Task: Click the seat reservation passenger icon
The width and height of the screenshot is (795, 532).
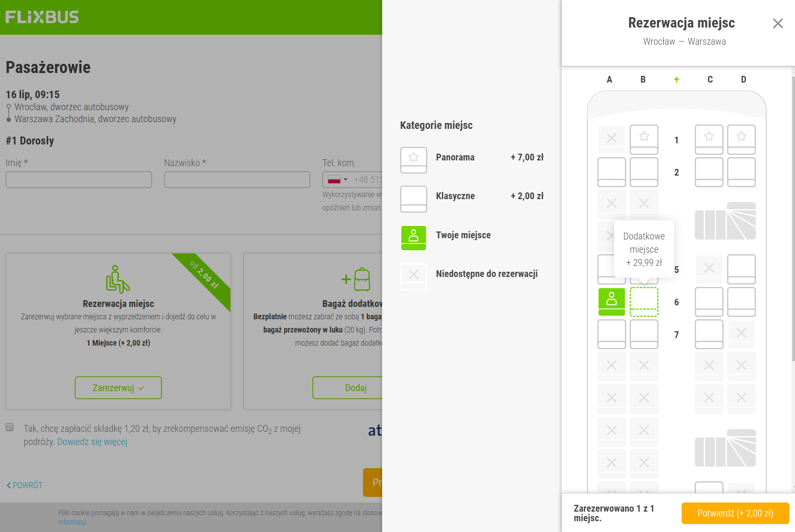Action: pyautogui.click(x=118, y=279)
